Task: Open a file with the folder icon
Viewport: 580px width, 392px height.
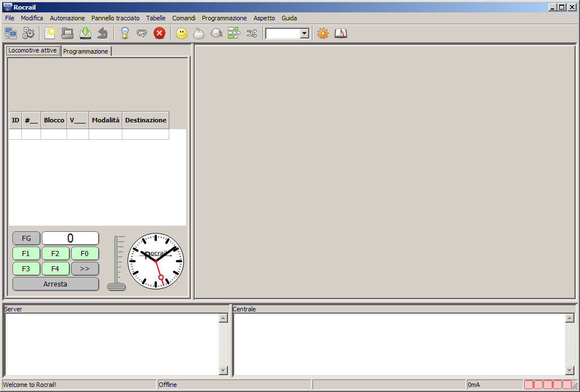Action: [68, 33]
